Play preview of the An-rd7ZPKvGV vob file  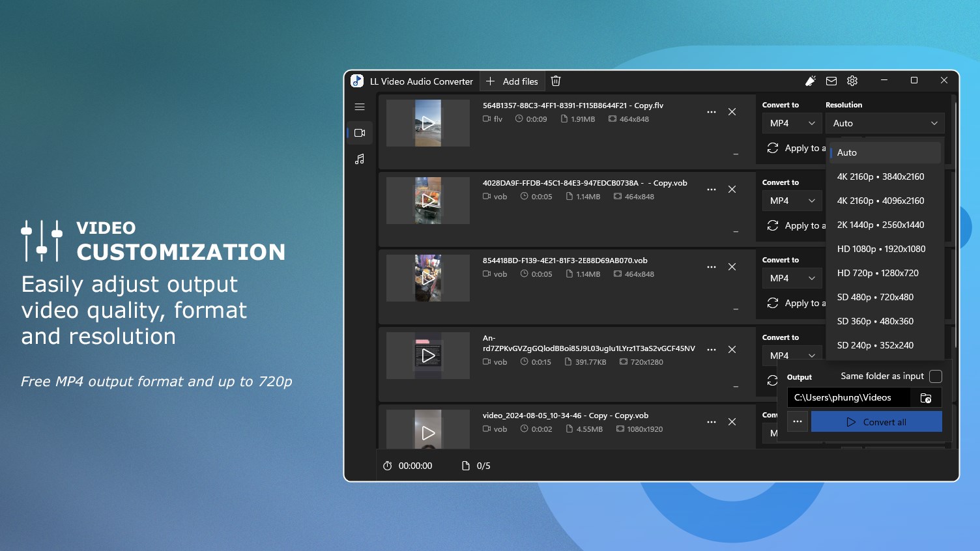428,356
